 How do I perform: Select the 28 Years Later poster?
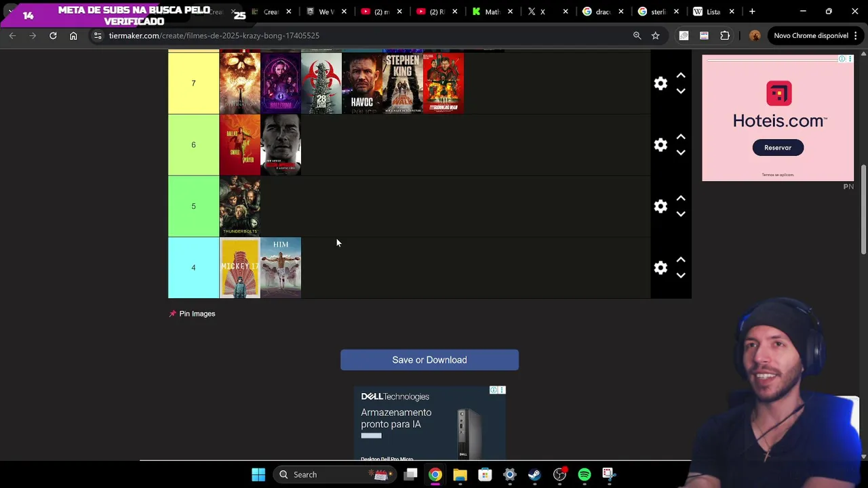[321, 83]
